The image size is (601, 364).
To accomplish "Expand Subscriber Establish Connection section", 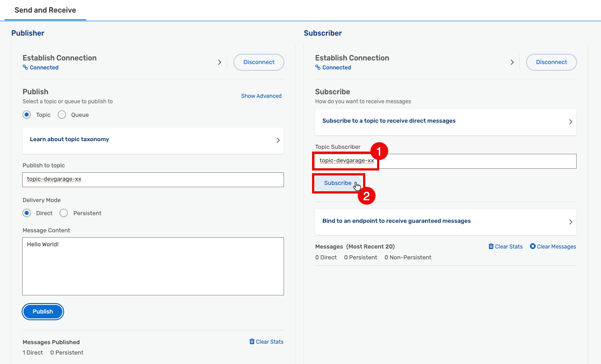I will point(512,62).
